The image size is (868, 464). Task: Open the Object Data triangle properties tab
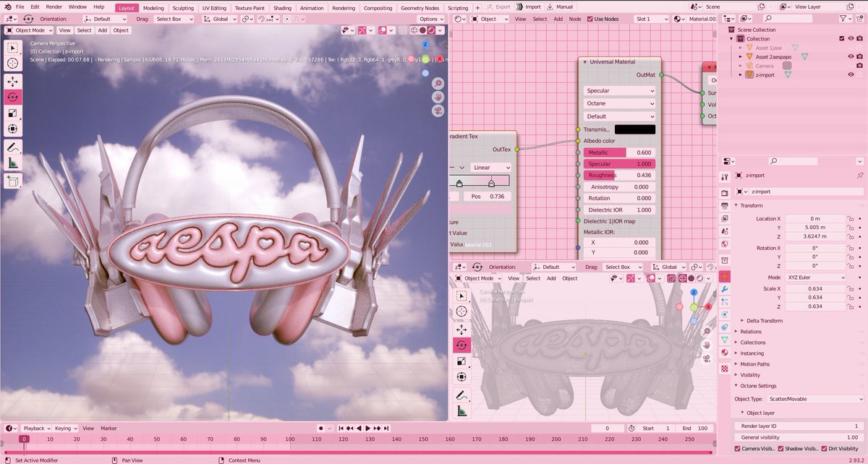(725, 340)
